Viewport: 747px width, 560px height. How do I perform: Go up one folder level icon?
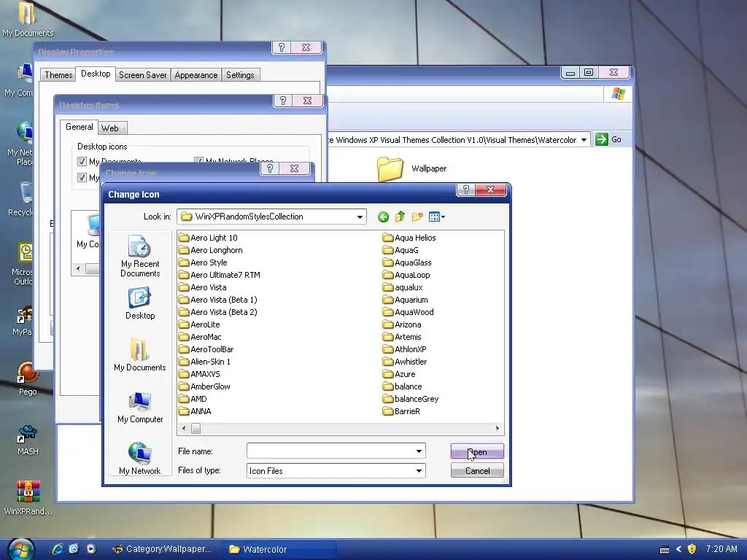[x=400, y=217]
